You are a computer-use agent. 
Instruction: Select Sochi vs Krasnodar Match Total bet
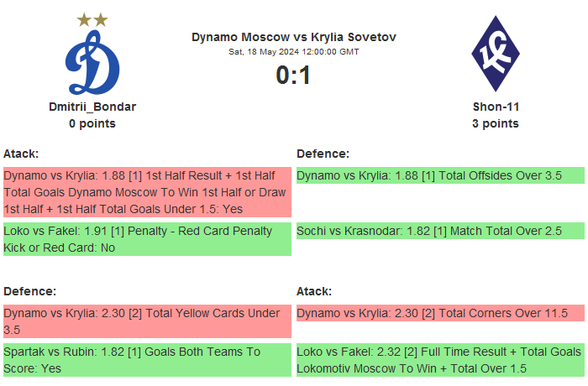(440, 231)
